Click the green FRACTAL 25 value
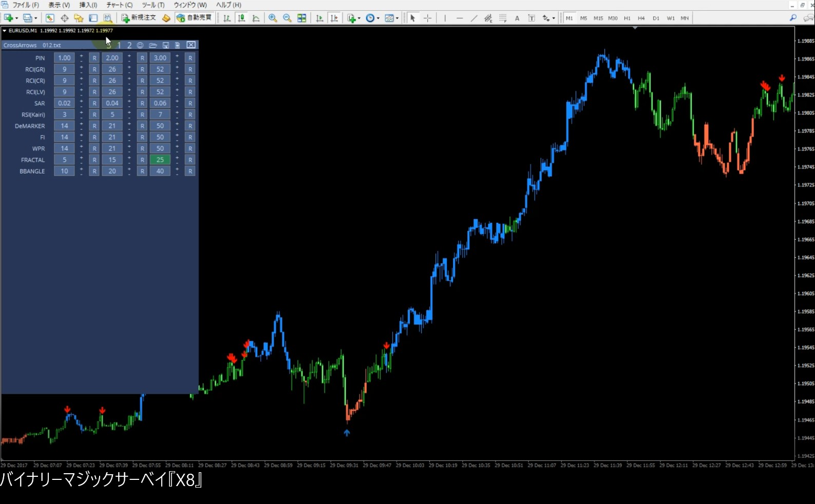The image size is (815, 504). 160,160
